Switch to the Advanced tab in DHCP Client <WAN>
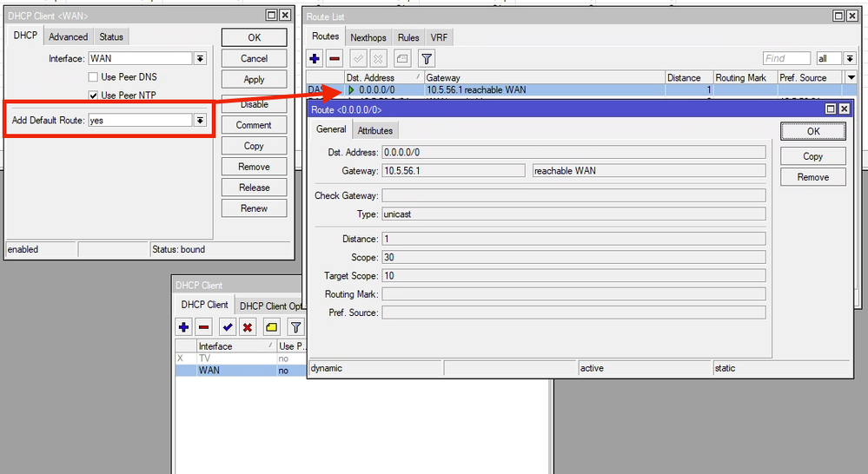The width and height of the screenshot is (868, 474). click(x=68, y=36)
